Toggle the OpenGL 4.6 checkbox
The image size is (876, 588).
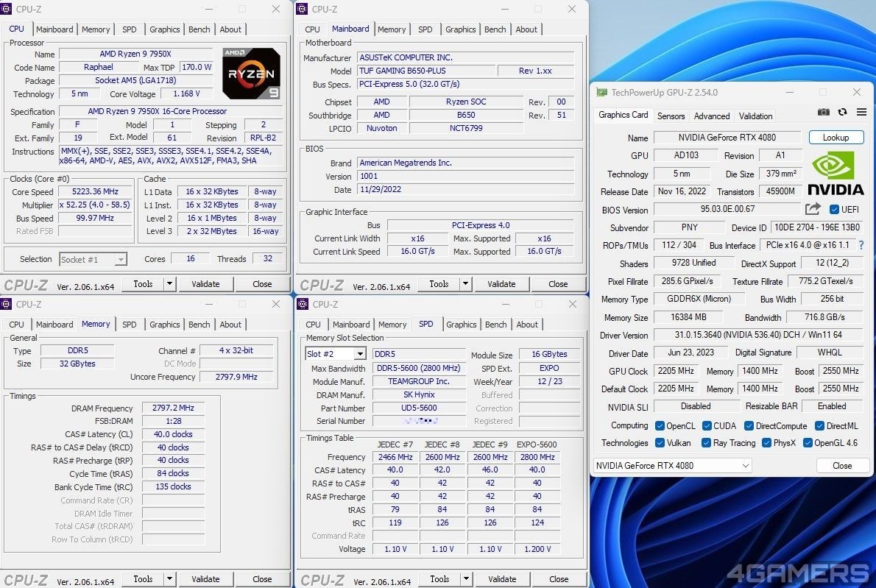tap(808, 443)
